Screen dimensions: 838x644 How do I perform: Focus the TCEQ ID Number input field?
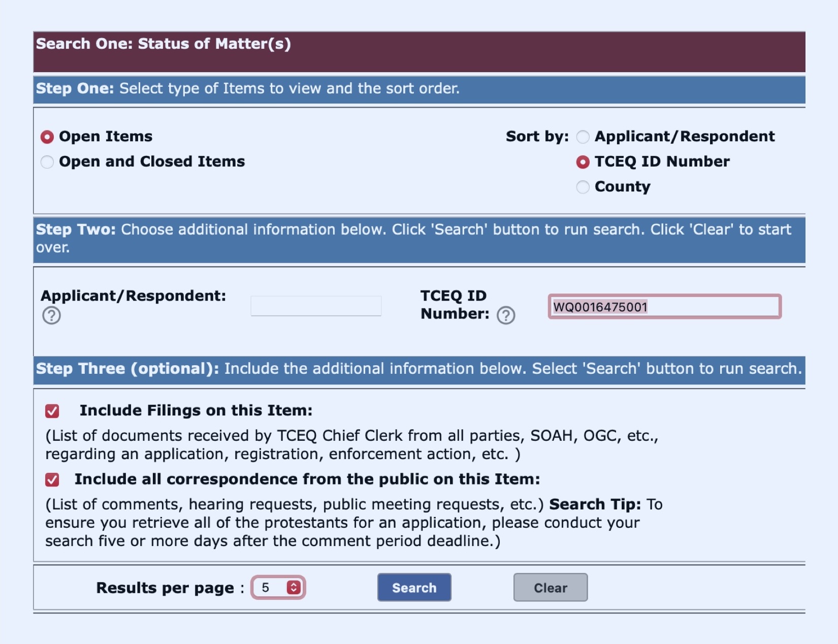pyautogui.click(x=664, y=307)
